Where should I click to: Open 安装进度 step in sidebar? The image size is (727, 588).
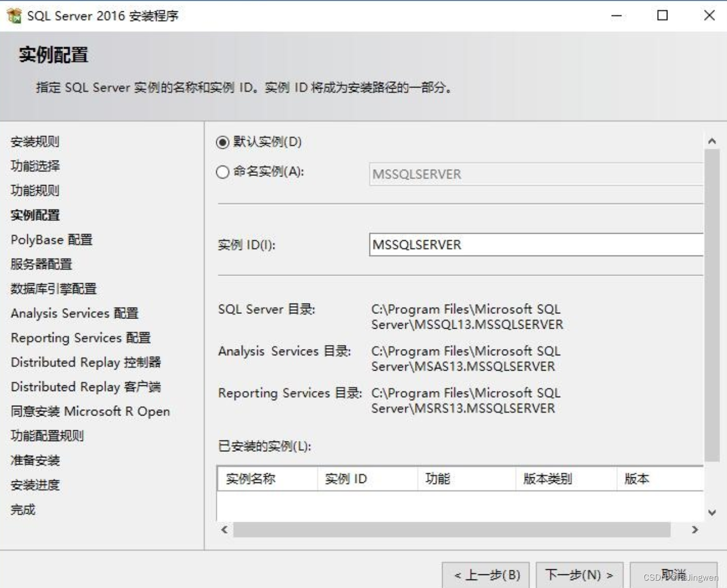(35, 485)
